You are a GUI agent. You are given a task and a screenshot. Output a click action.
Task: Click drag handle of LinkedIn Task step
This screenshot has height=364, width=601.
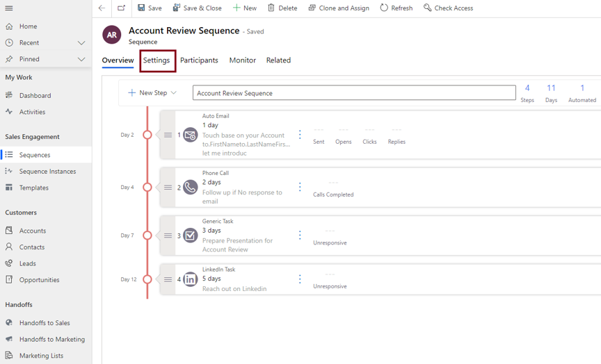pyautogui.click(x=168, y=279)
